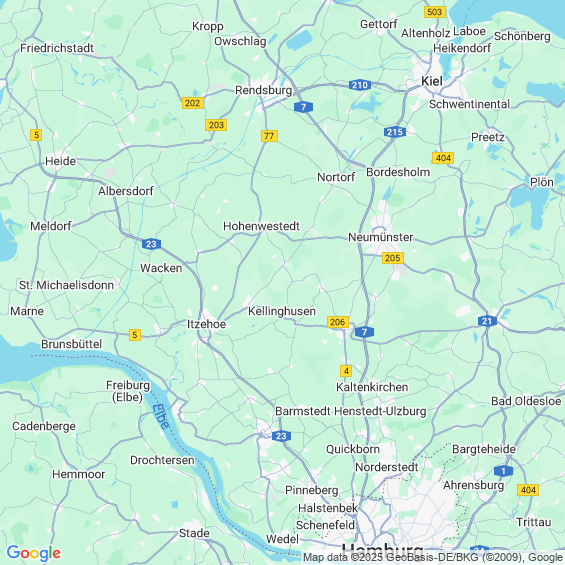Select the Brunsbüttel town label
The height and width of the screenshot is (565, 565).
click(71, 344)
